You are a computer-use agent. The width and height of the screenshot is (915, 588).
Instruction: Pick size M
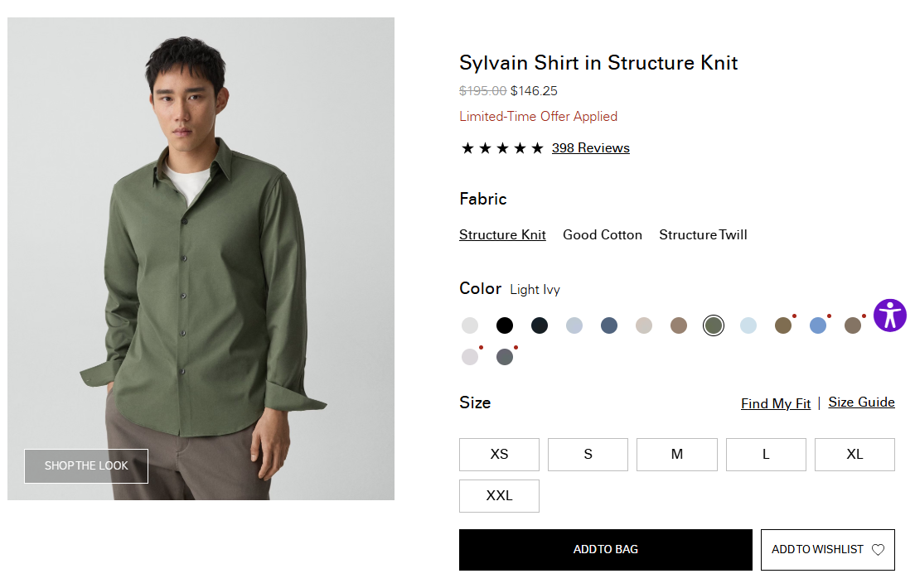pos(676,455)
